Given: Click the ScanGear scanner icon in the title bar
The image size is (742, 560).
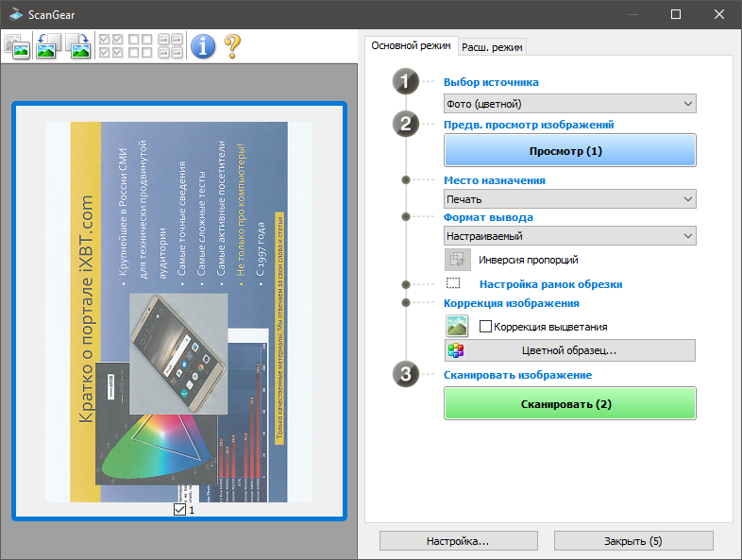Looking at the screenshot, I should (16, 14).
